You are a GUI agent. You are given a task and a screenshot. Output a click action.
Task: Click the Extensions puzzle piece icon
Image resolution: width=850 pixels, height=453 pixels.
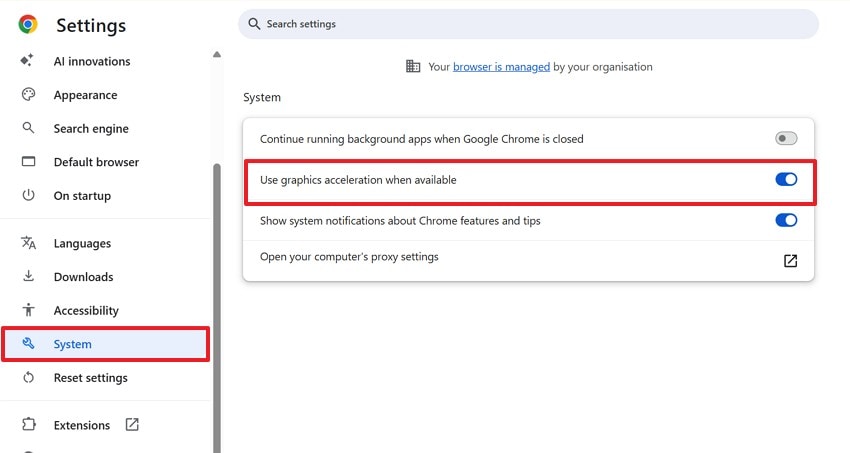pos(28,424)
